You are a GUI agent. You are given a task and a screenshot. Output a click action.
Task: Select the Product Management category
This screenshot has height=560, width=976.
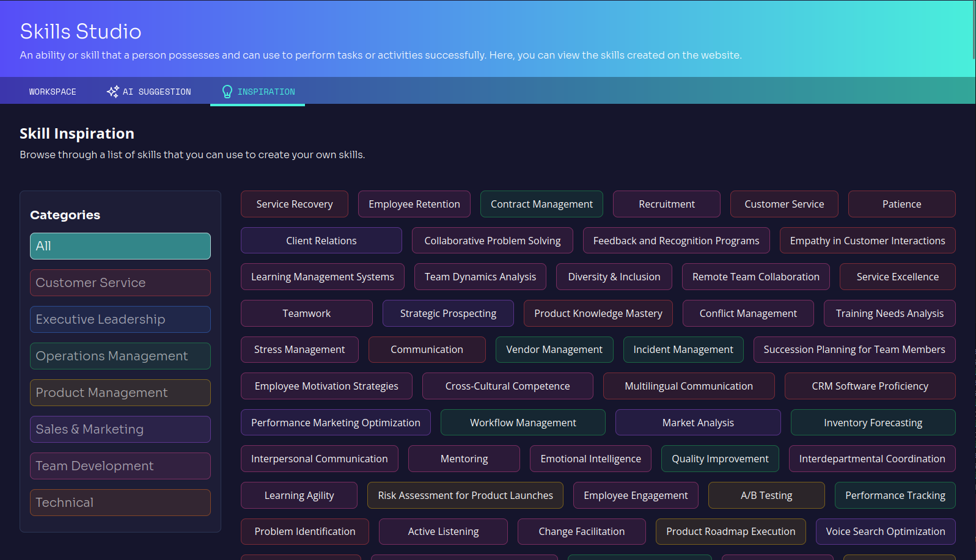point(120,393)
